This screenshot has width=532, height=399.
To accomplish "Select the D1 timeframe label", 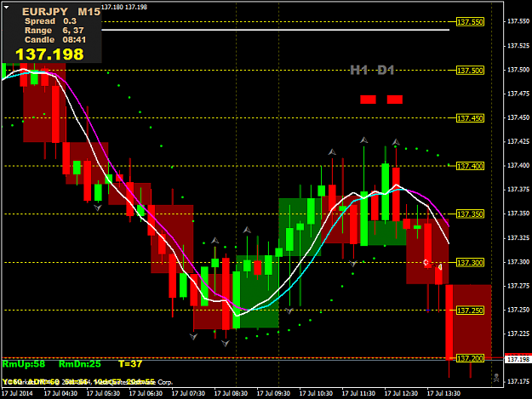I will pos(386,70).
